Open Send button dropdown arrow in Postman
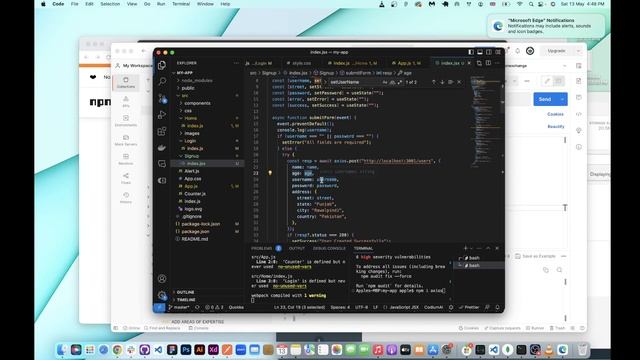This screenshot has width=640, height=360. tap(563, 99)
